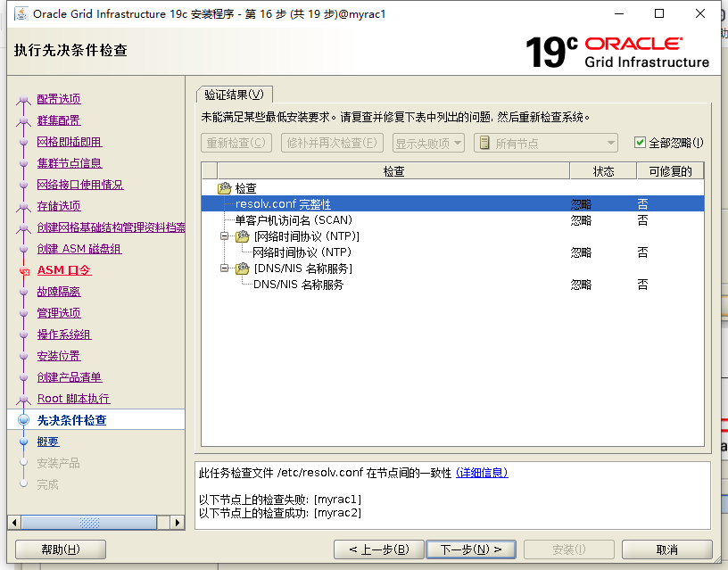The height and width of the screenshot is (570, 728).
Task: Collapse the [网络时间协议 (NTP)] tree node
Action: tap(225, 235)
